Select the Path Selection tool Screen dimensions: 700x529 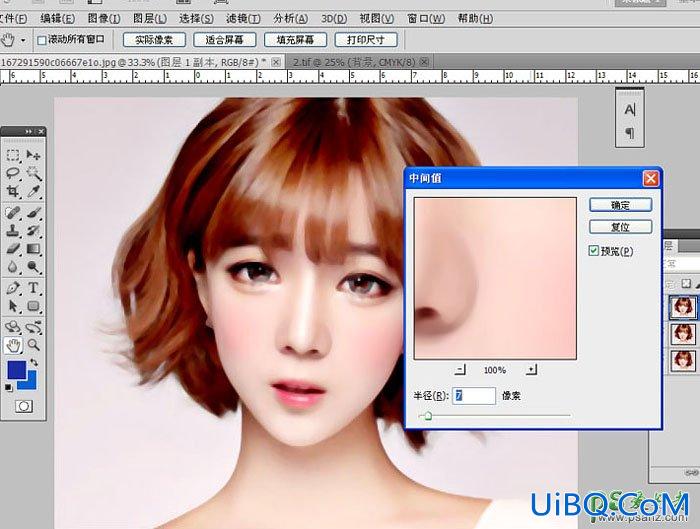[x=13, y=306]
